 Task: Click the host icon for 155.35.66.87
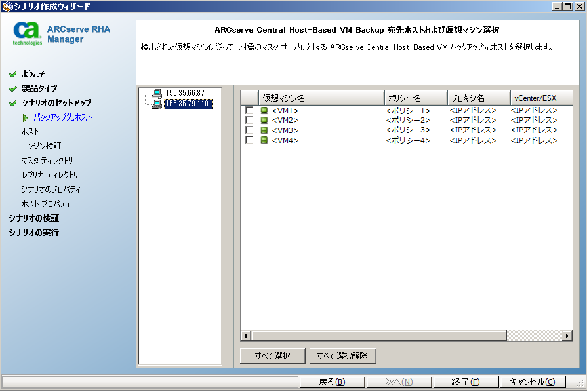[x=157, y=94]
